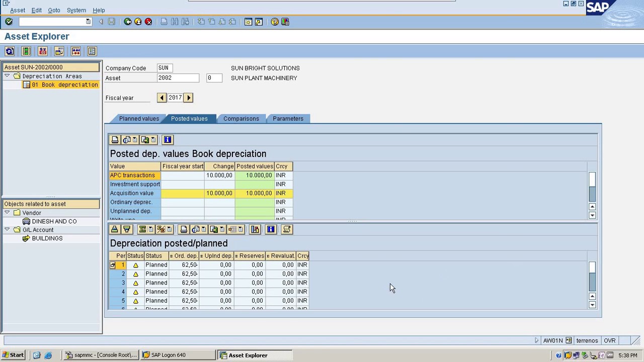Image resolution: width=644 pixels, height=362 pixels.
Task: Select period 1 row selector in depreciation table
Action: pos(113,265)
